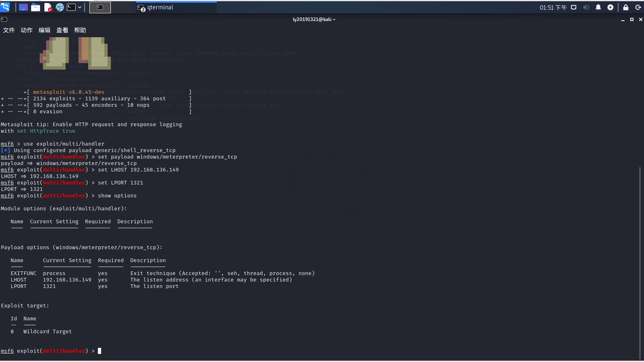Image resolution: width=644 pixels, height=362 pixels.
Task: Click the 'The listen port' description
Action: coord(155,286)
